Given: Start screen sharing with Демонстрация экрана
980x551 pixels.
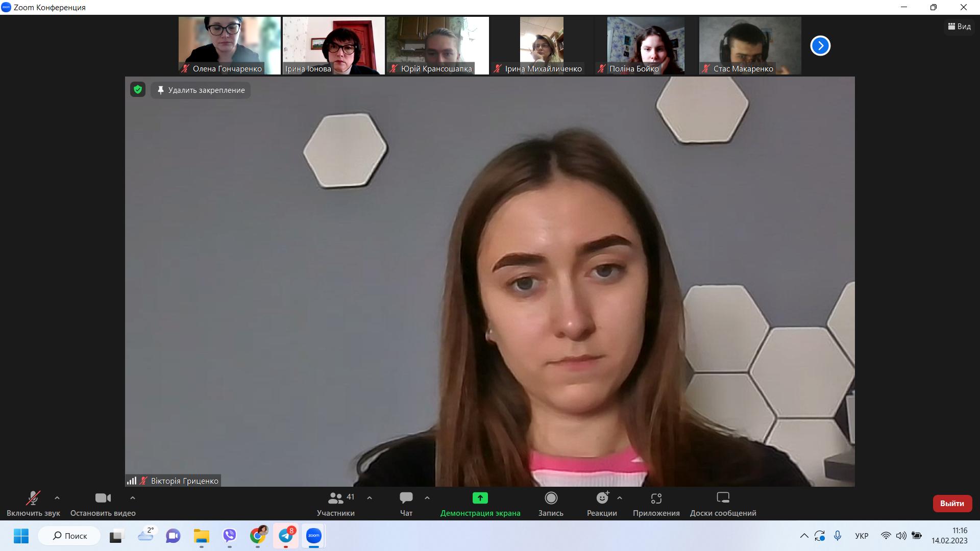Looking at the screenshot, I should tap(480, 498).
